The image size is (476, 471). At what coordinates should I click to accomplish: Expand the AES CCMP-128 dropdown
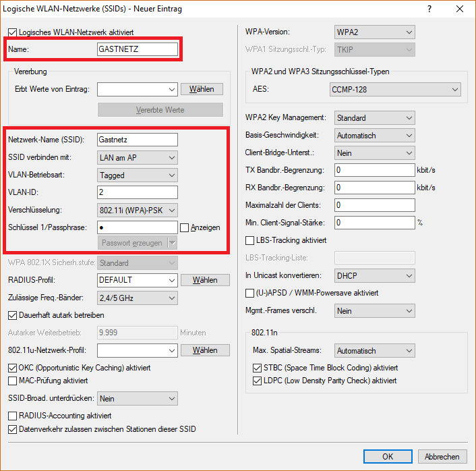pyautogui.click(x=394, y=89)
